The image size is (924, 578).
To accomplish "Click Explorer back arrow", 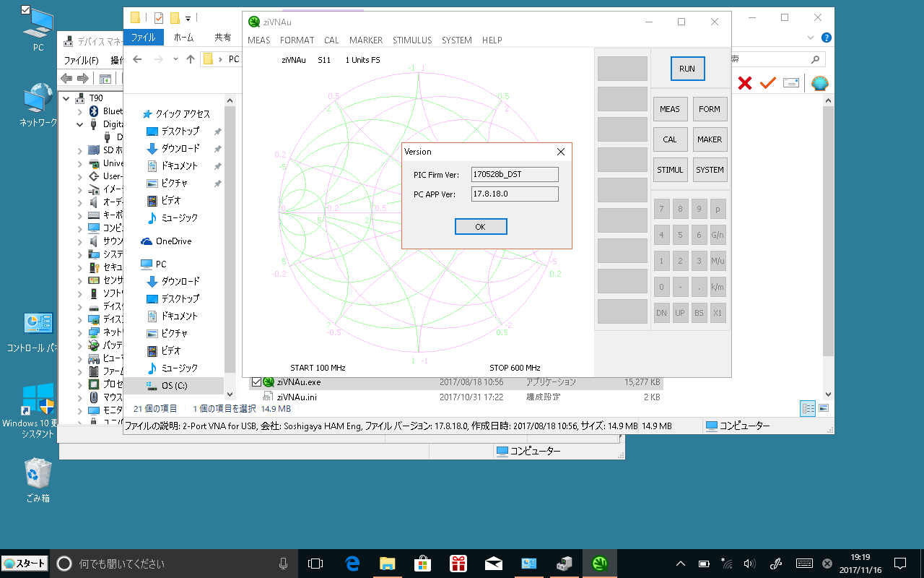I will (x=138, y=59).
